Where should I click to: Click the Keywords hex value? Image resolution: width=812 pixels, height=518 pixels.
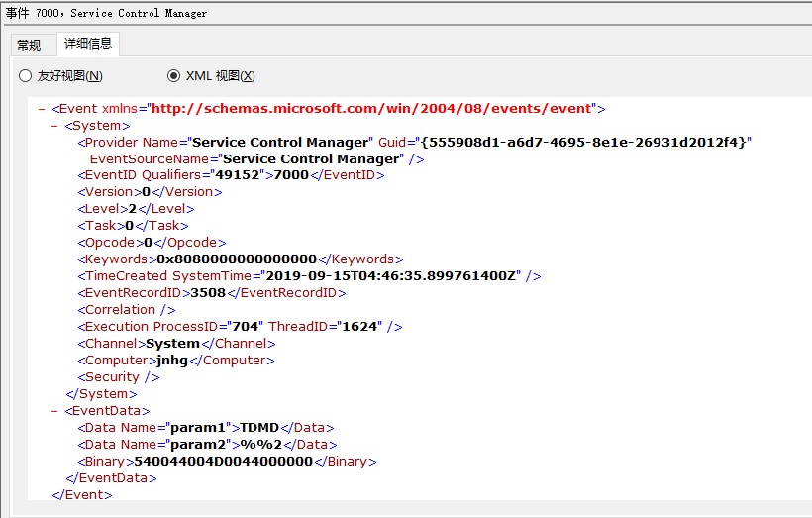pos(237,259)
